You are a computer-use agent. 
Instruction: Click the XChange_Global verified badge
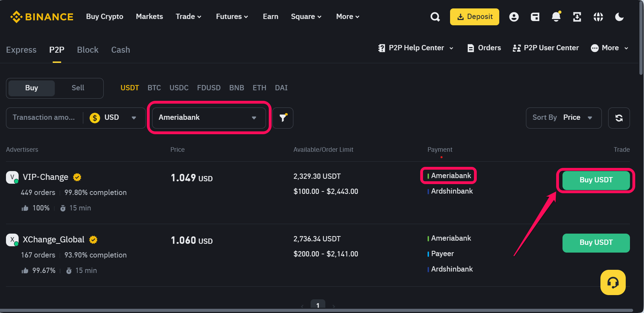(x=93, y=240)
